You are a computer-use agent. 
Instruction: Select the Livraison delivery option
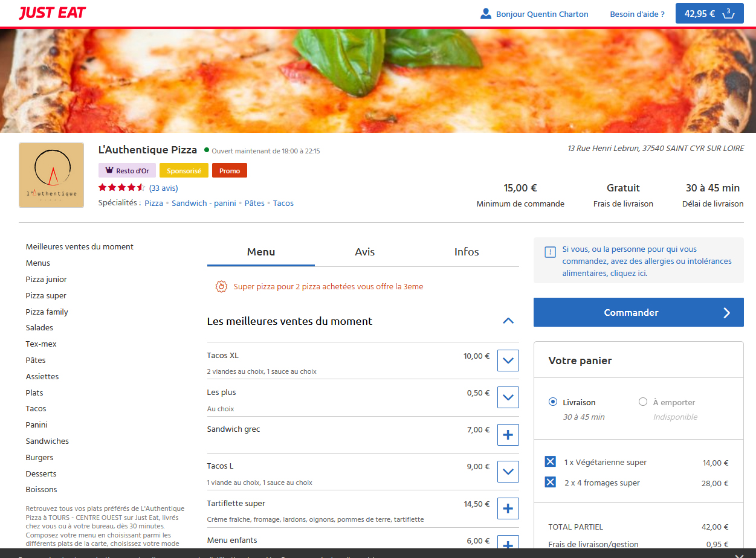(x=552, y=402)
